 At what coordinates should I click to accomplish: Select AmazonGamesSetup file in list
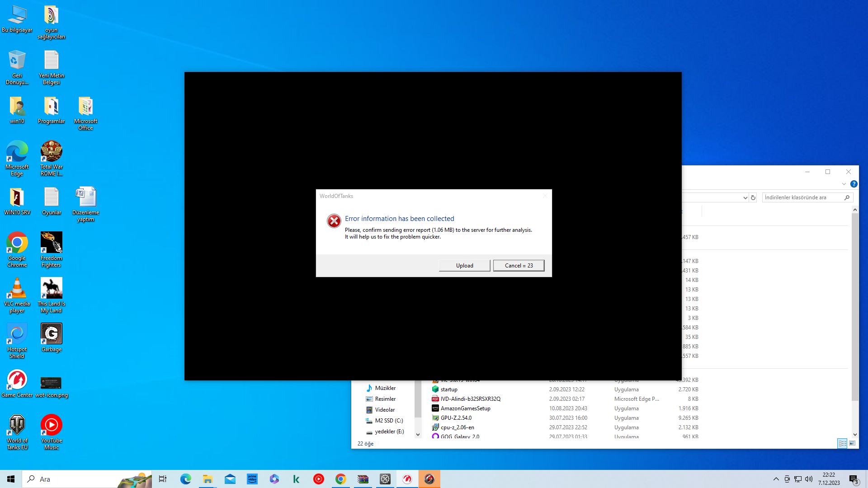coord(465,408)
